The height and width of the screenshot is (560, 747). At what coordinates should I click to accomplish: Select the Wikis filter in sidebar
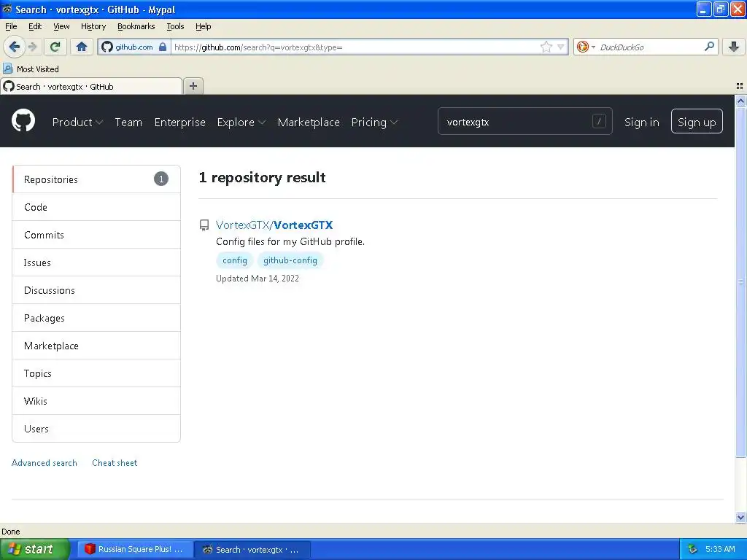[96, 400]
